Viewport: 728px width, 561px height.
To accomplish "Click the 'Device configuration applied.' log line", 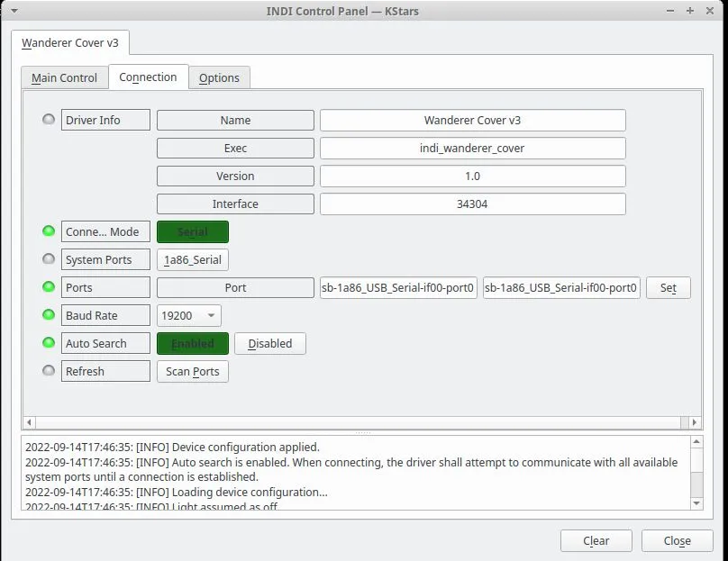I will pyautogui.click(x=172, y=447).
